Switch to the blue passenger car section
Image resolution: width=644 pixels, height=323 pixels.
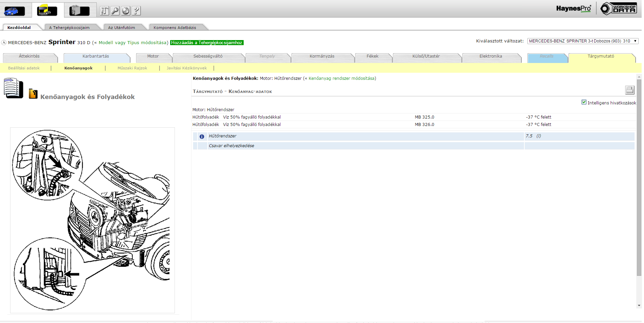[x=14, y=11]
